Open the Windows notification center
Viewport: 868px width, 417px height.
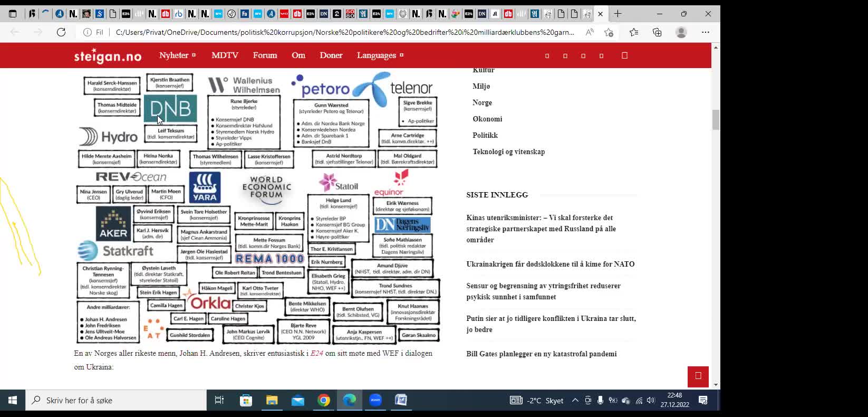(703, 400)
